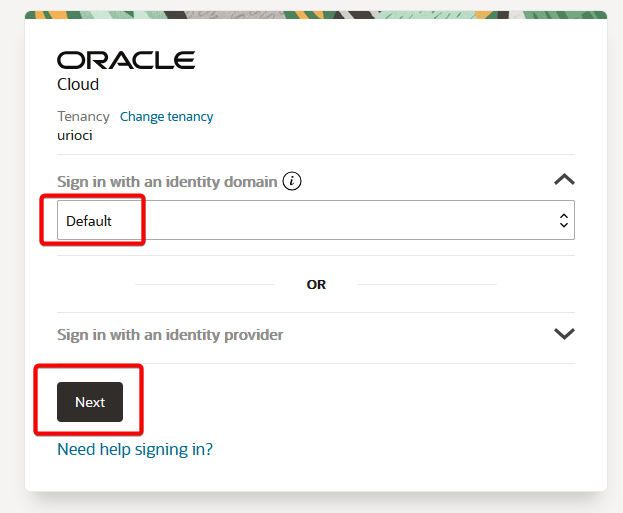Open the Default identity domain dropdown

pyautogui.click(x=316, y=220)
